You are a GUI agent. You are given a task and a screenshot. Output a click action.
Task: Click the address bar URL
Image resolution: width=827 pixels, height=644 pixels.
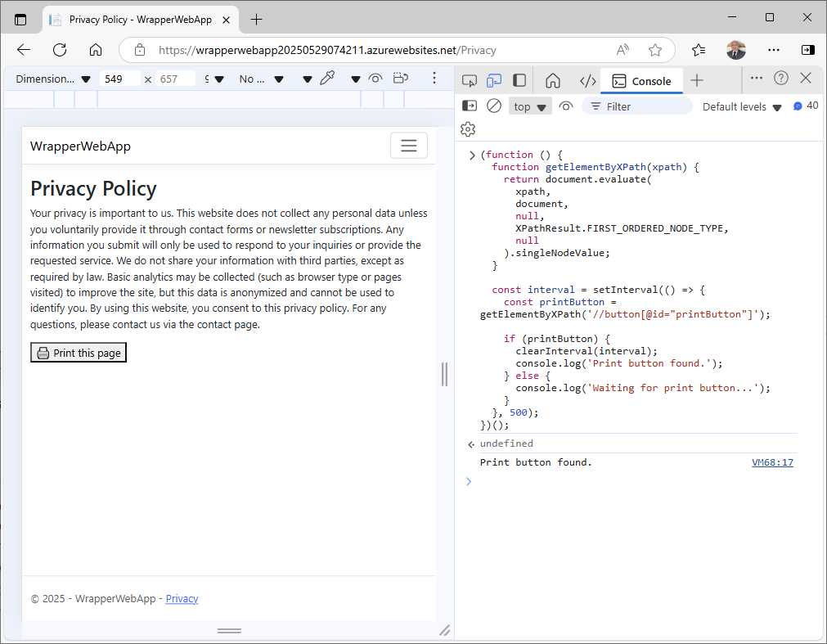point(327,50)
